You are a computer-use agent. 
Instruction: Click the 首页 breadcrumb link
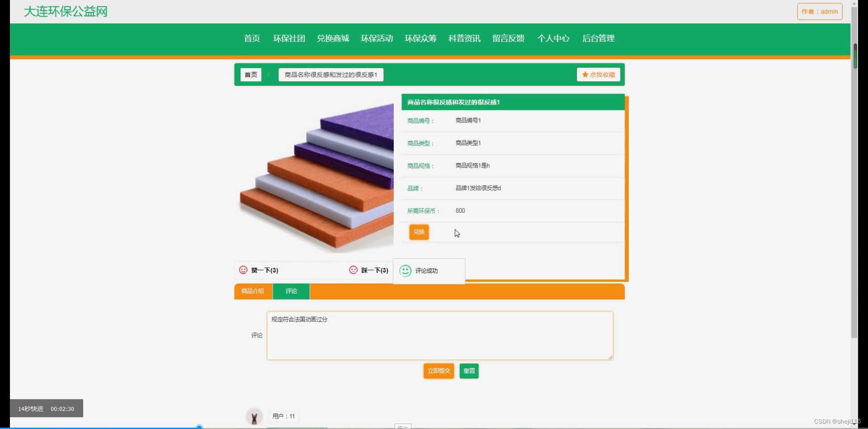pyautogui.click(x=250, y=75)
